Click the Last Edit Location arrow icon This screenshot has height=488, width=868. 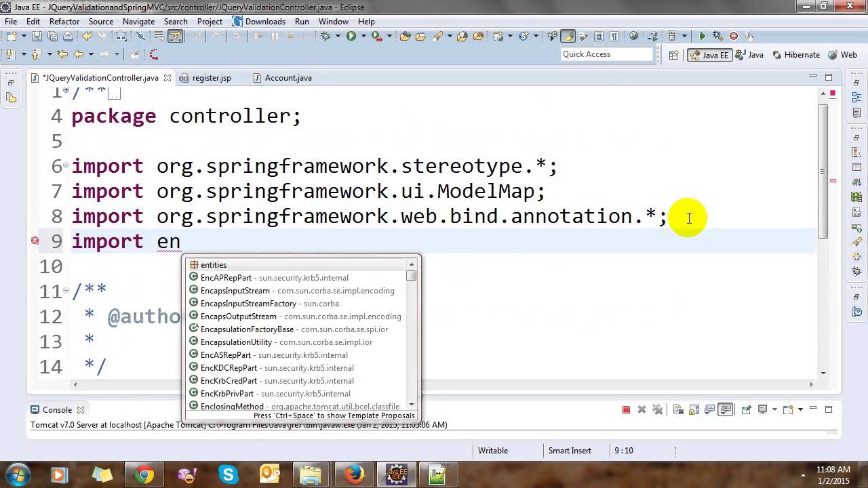coord(62,54)
